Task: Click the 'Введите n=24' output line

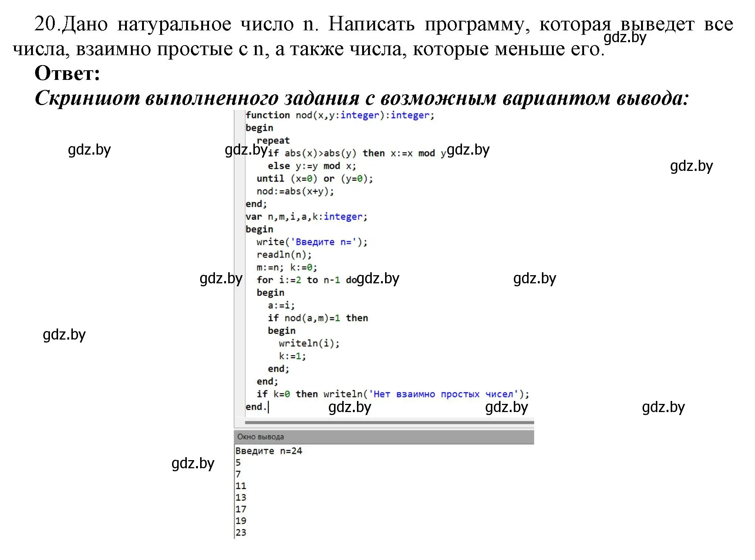Action: coord(269,451)
